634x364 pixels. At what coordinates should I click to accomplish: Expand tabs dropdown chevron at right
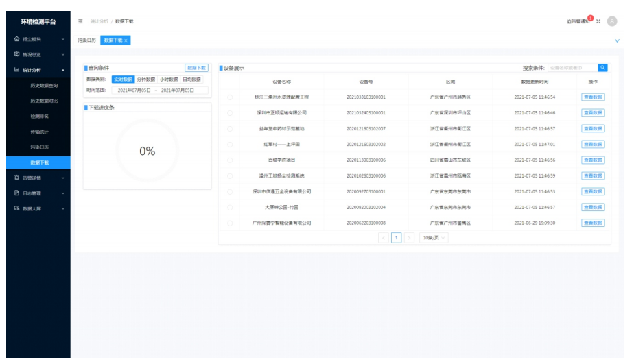pos(617,40)
